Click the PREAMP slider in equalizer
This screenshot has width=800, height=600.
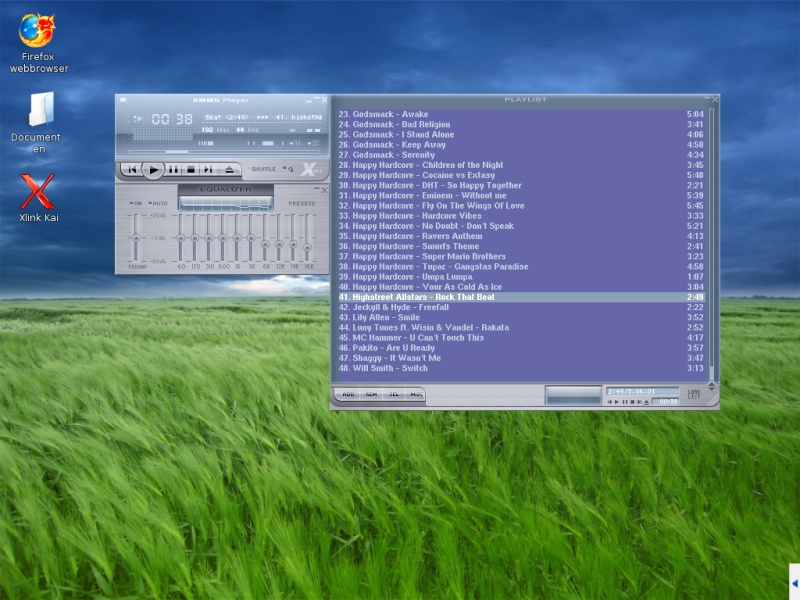[x=136, y=238]
